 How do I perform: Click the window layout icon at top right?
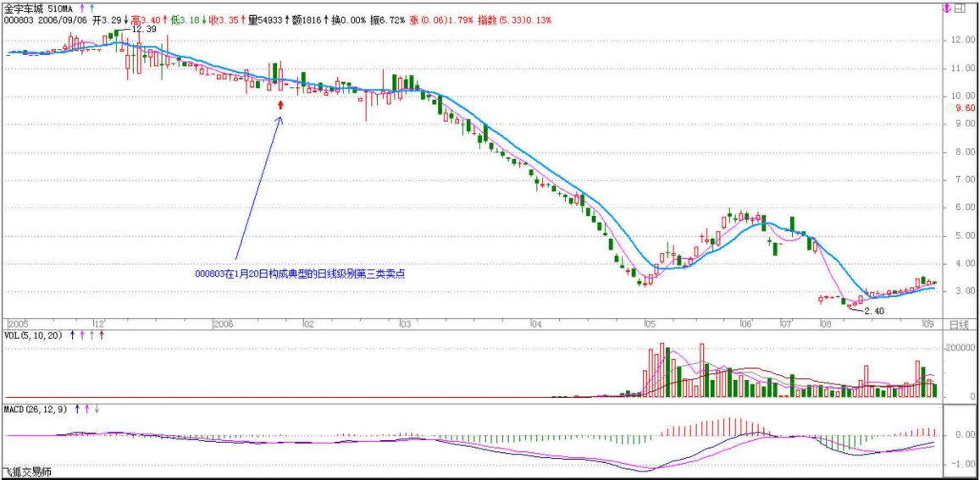[960, 8]
